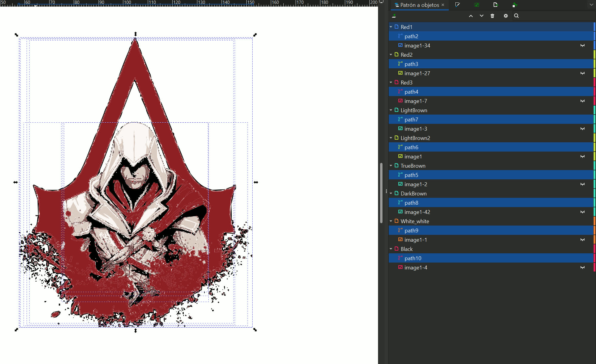Click the image icon beside image1-42
Image resolution: width=596 pixels, height=364 pixels.
pyautogui.click(x=400, y=212)
